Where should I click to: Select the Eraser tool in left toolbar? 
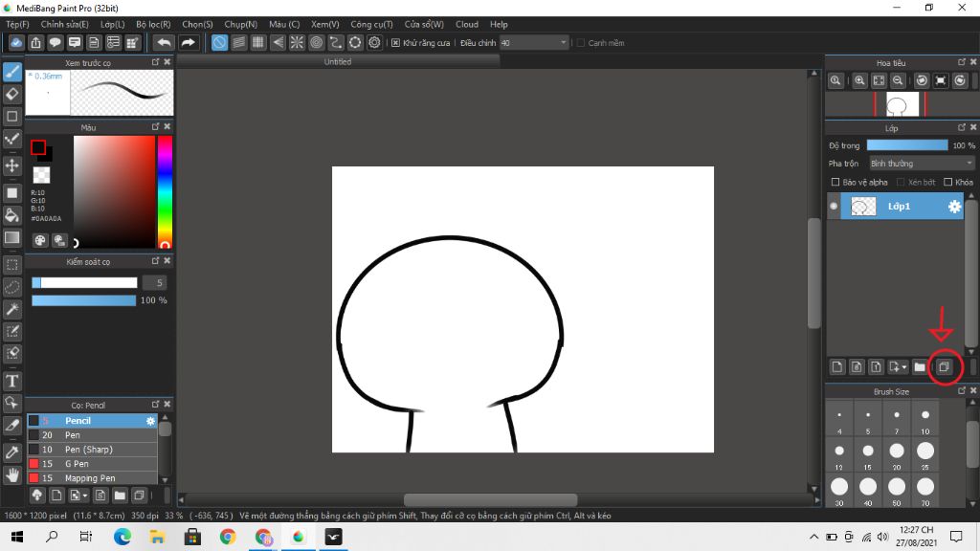click(12, 94)
